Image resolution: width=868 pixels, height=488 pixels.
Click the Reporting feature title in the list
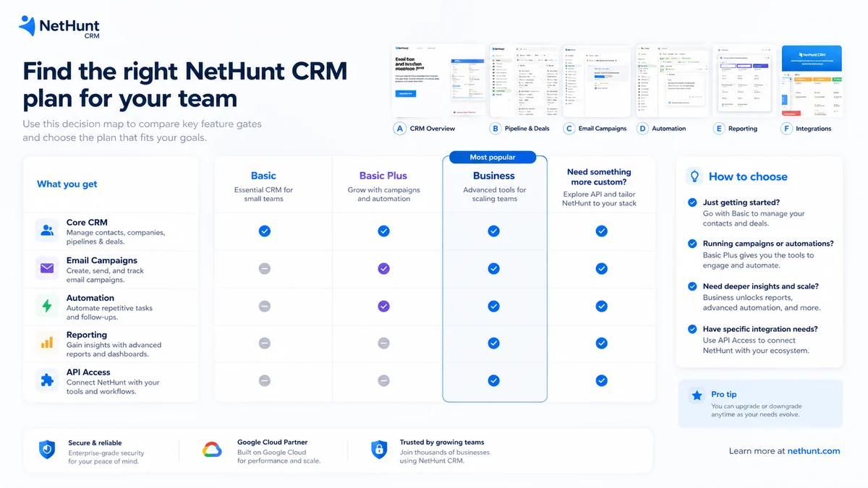[x=87, y=335]
